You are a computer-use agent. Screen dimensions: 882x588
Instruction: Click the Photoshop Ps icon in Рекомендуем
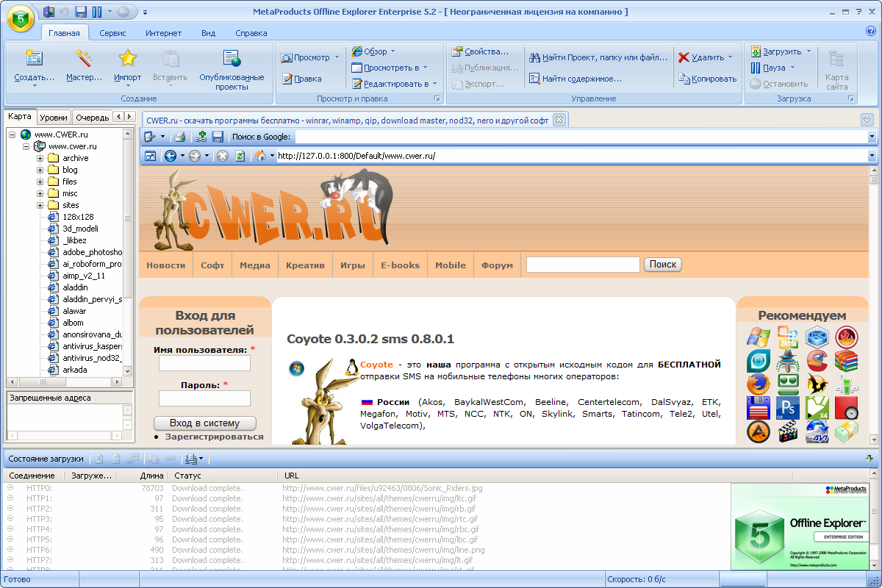(x=788, y=408)
